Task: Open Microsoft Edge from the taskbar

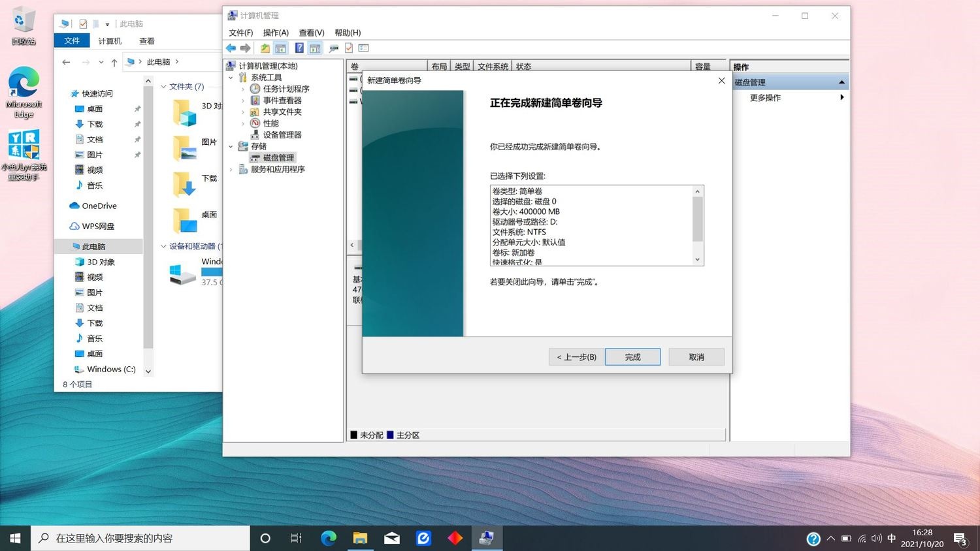Action: point(328,538)
